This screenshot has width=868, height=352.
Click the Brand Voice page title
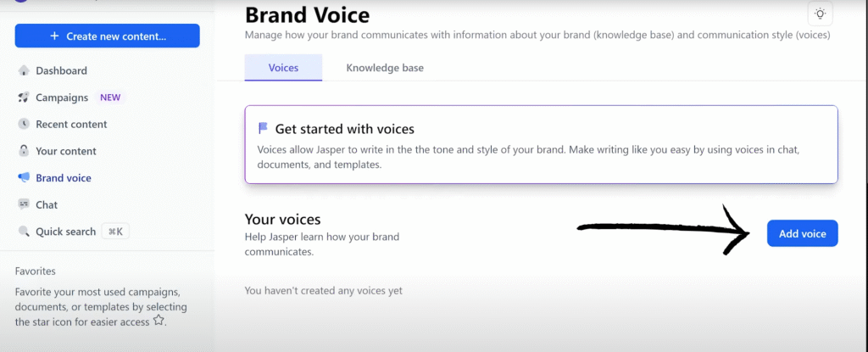pyautogui.click(x=307, y=14)
